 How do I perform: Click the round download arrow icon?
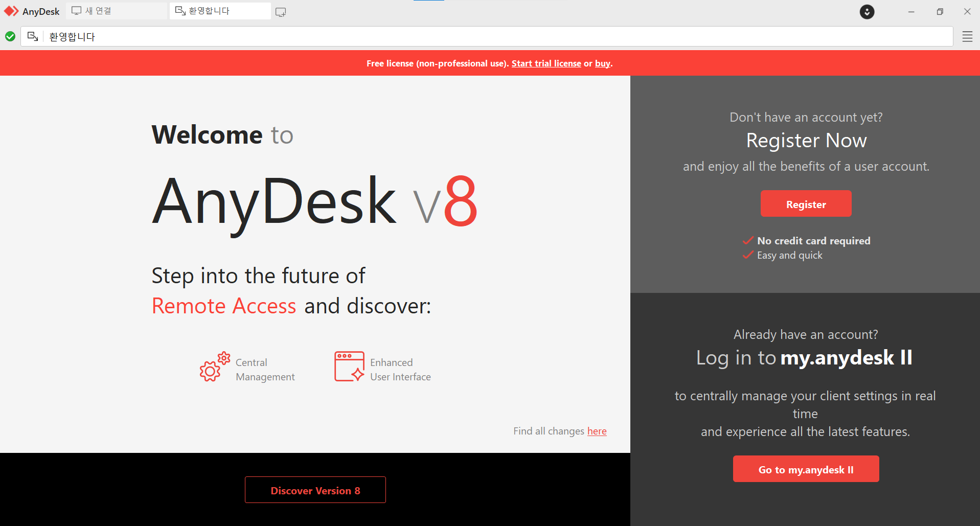click(x=867, y=11)
